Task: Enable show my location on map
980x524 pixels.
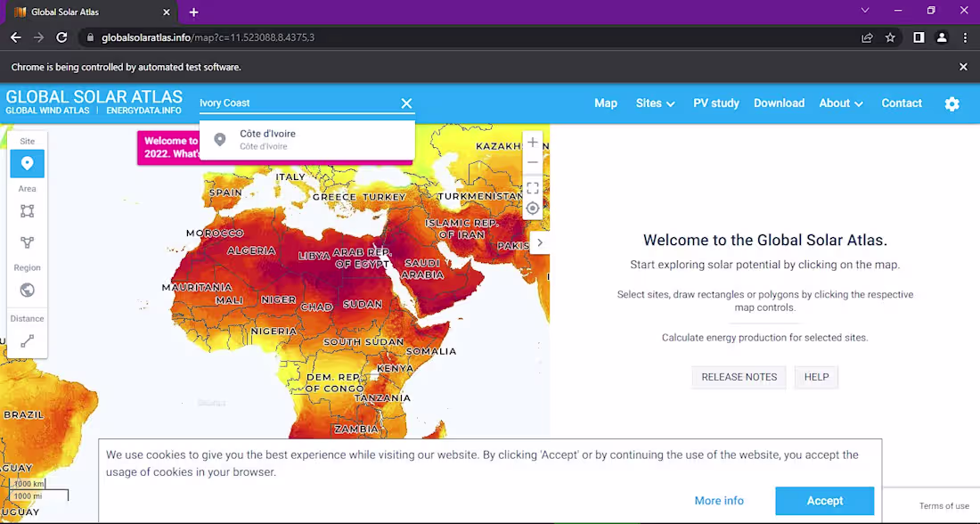Action: tap(532, 208)
